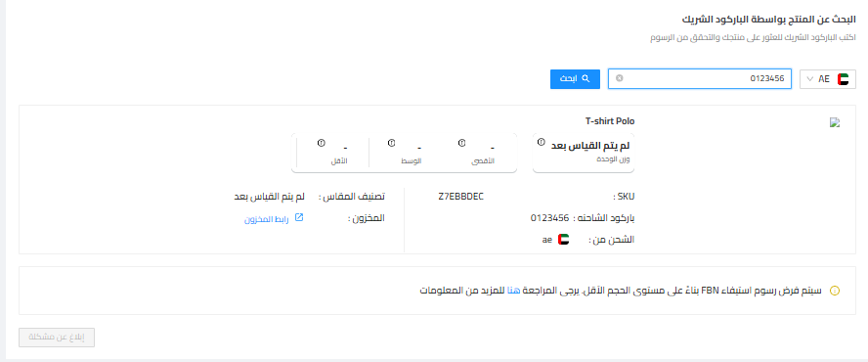Screen dimensions: 868x362
Task: Click UAE flag in country selector
Action: [x=844, y=78]
